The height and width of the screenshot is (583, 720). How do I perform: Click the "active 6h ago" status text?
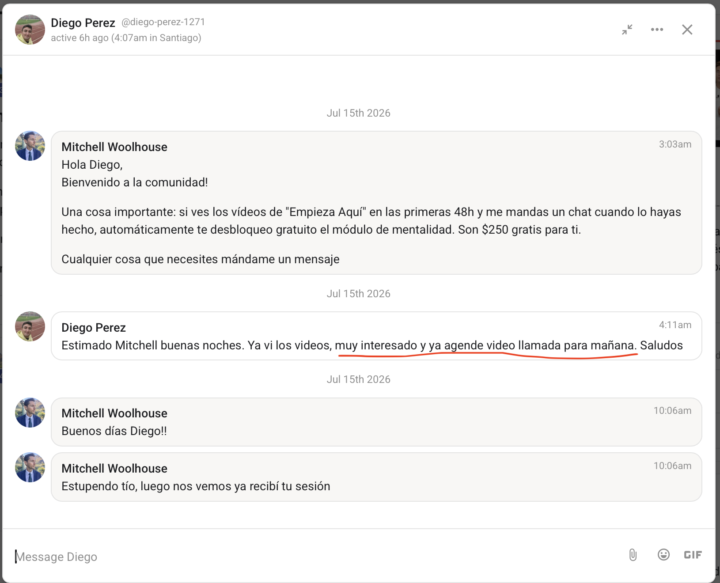pyautogui.click(x=126, y=38)
